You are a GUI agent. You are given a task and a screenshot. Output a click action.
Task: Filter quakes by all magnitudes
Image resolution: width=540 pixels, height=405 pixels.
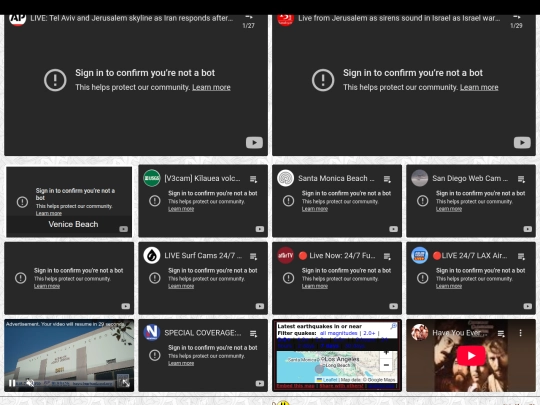coord(339,333)
